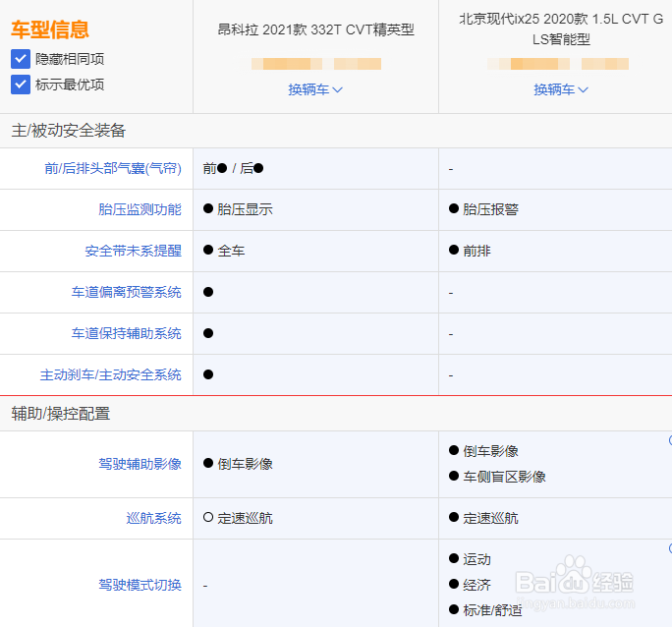Click 昂科拉 blurred price bar
The width and height of the screenshot is (672, 627).
click(316, 64)
